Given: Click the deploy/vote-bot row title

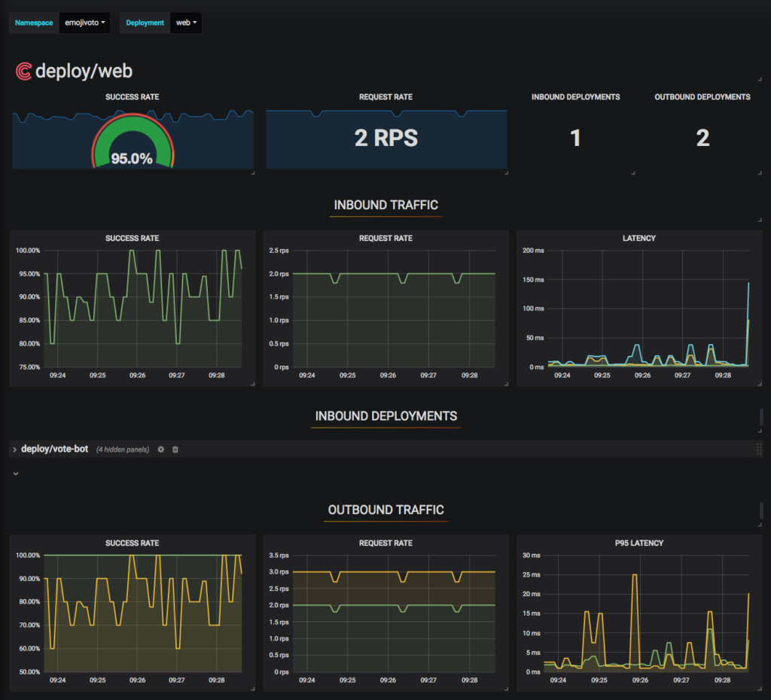Looking at the screenshot, I should point(54,449).
